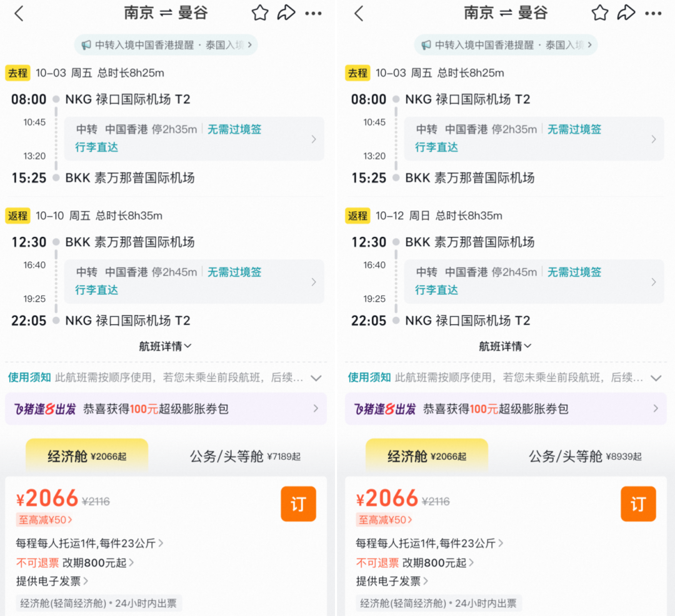This screenshot has height=616, width=675.
Task: Tap the back arrow to return
Action: [19, 12]
